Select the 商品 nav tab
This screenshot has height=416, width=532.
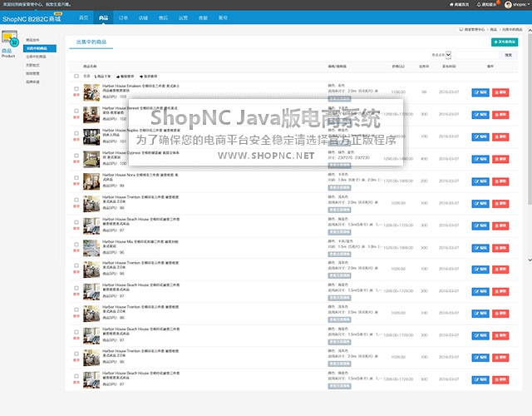(x=103, y=17)
